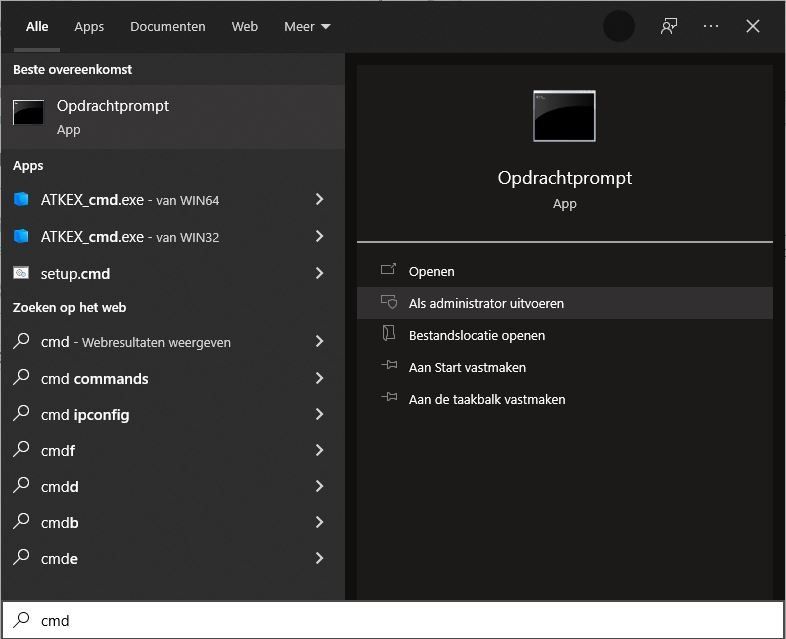Viewport: 786px width, 639px height.
Task: Click the magnifier icon beside cmd ipconfig
Action: click(x=21, y=413)
